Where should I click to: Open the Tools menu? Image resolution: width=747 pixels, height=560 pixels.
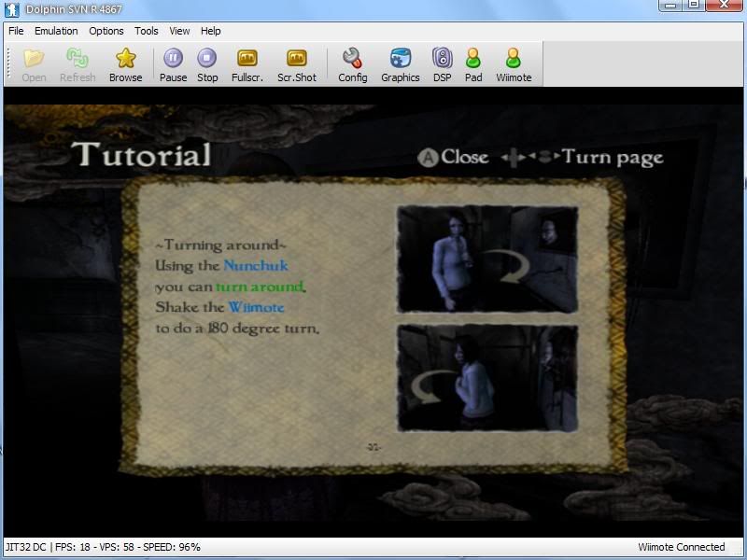tap(147, 31)
